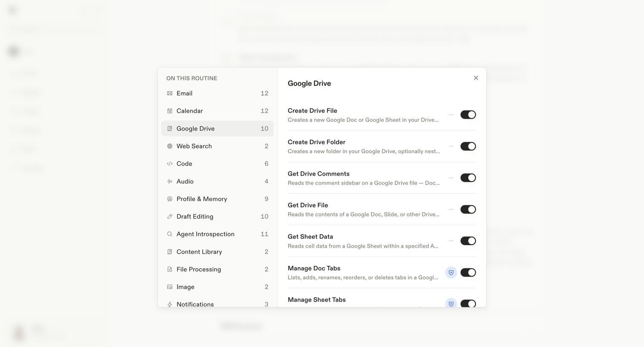
Task: Disable the Get Sheet Data toggle
Action: (x=468, y=241)
